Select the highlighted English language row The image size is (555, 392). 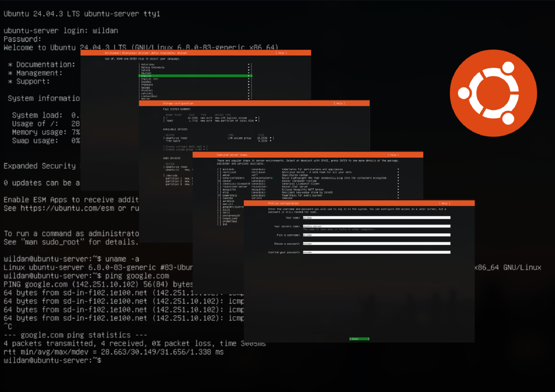pyautogui.click(x=195, y=75)
